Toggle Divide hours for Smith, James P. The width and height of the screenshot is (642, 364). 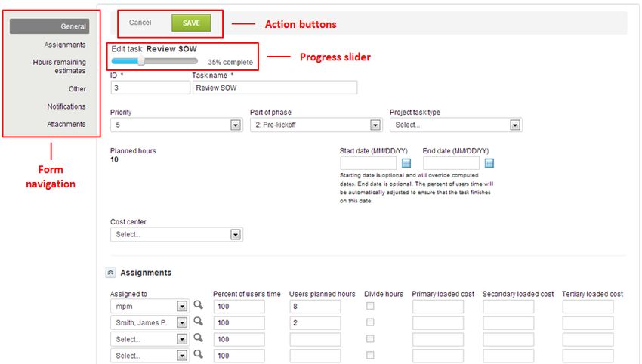coord(370,322)
